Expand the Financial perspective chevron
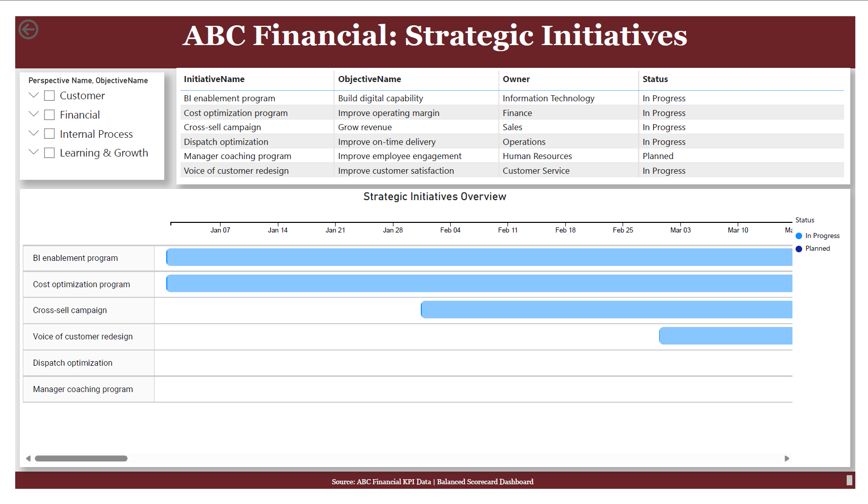The width and height of the screenshot is (868, 504). coord(34,114)
